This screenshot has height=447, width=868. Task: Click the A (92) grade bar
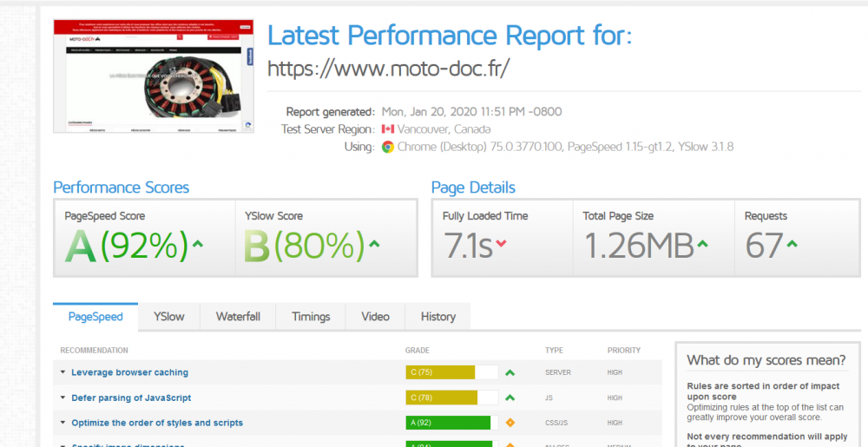tap(451, 423)
